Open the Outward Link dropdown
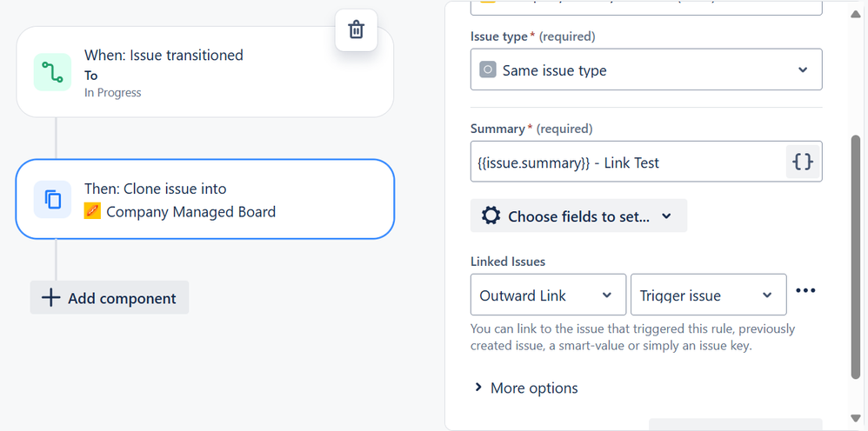 coord(548,295)
